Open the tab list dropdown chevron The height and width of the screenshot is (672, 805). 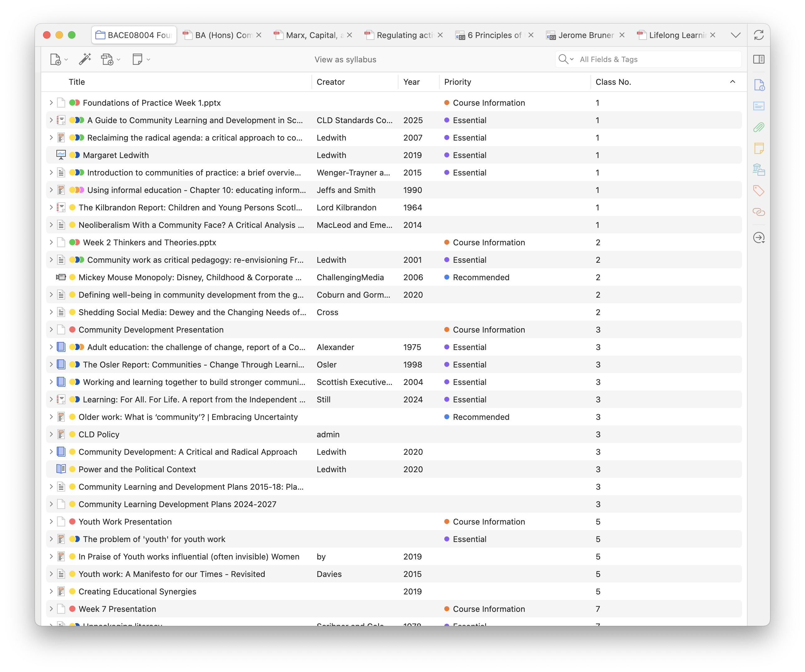pyautogui.click(x=735, y=35)
